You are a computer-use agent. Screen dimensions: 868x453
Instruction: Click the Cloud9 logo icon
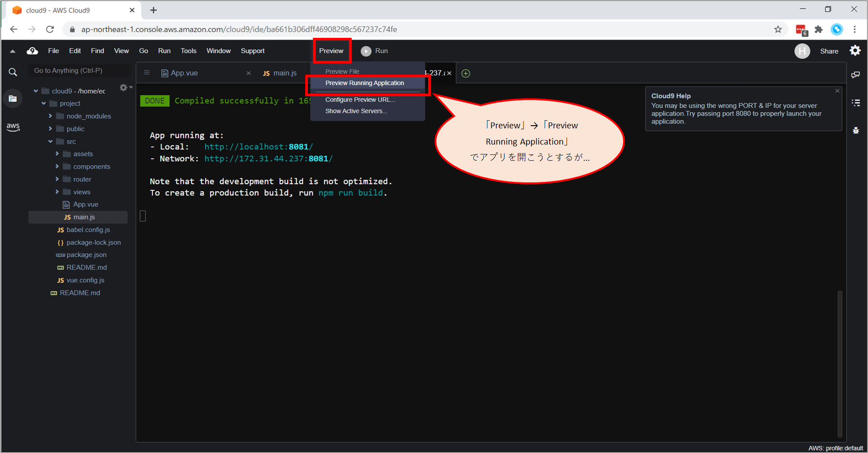pos(32,51)
